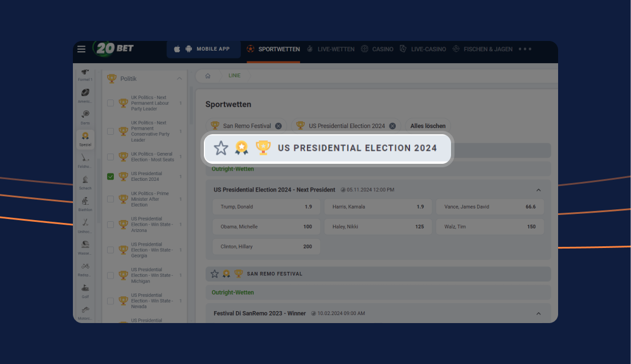Screen dimensions: 631x364
Task: Check US Presidential Election Win State Georgia
Action: click(110, 250)
